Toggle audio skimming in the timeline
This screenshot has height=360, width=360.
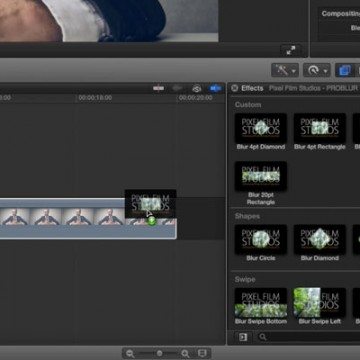coord(177,88)
